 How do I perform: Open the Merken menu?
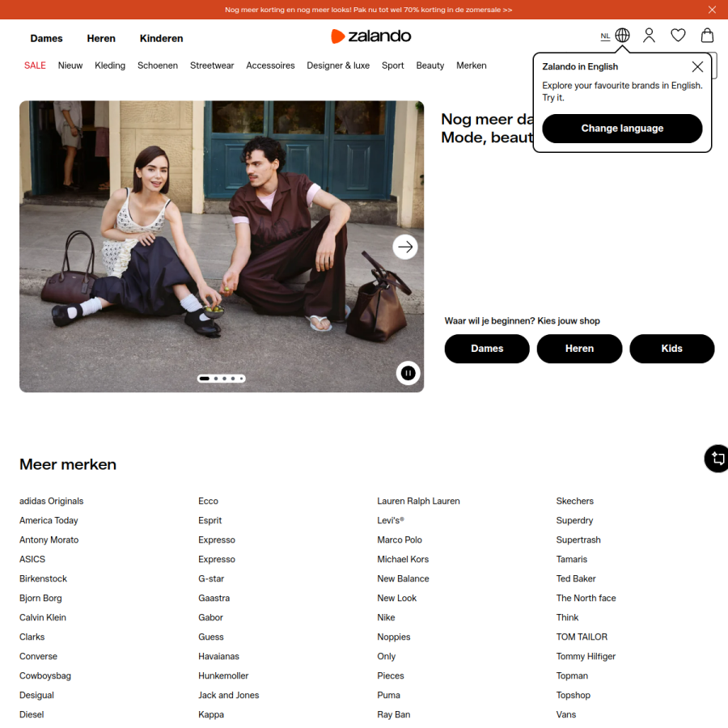(x=472, y=66)
